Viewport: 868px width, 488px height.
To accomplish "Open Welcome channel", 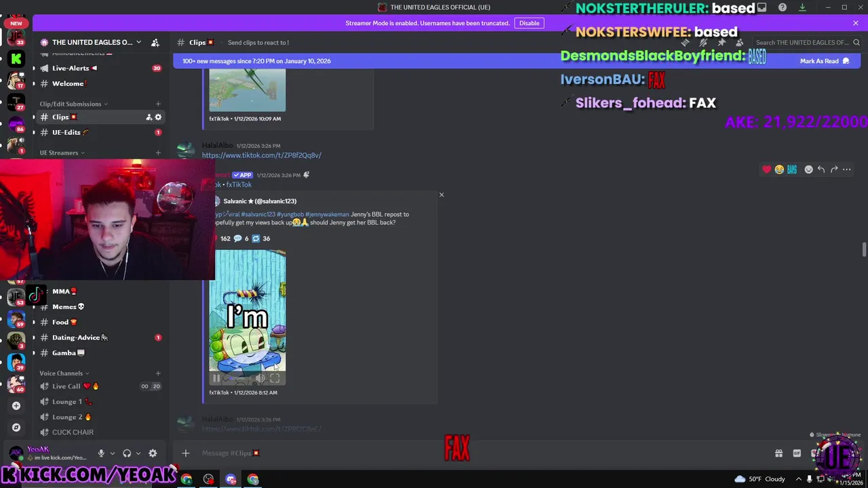I will [100, 84].
